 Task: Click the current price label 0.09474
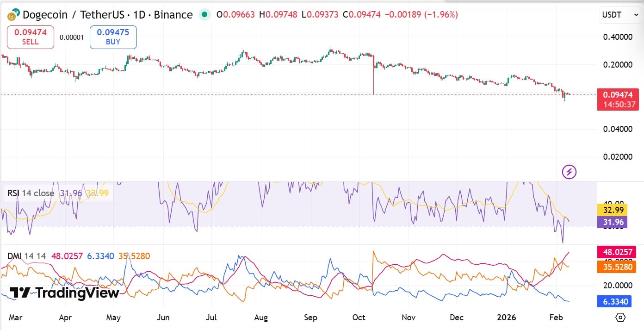pyautogui.click(x=618, y=94)
